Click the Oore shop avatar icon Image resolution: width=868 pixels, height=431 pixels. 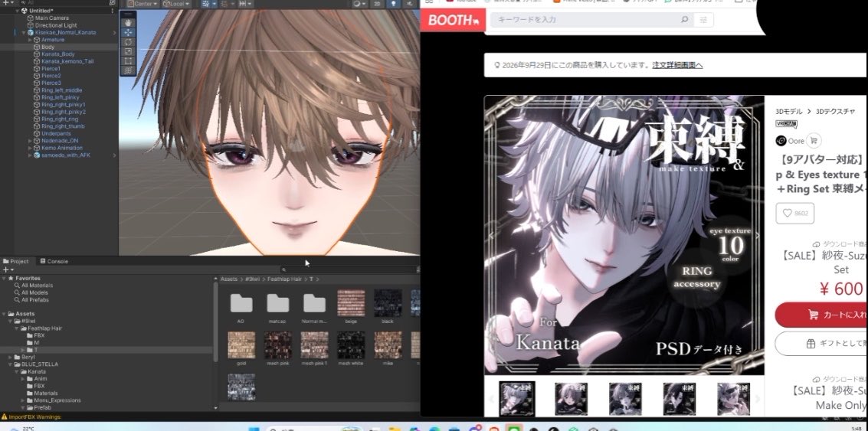[x=781, y=141]
